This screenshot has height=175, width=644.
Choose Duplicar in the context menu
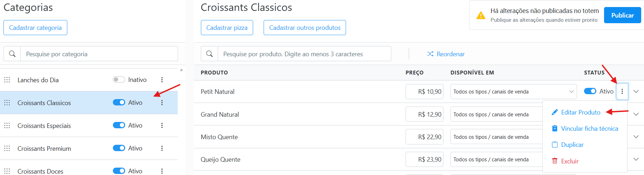pos(568,145)
